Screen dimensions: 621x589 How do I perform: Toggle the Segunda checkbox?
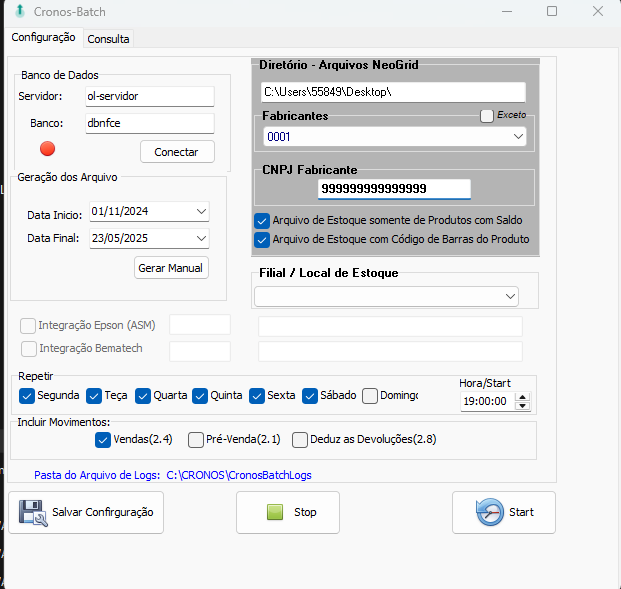(27, 396)
